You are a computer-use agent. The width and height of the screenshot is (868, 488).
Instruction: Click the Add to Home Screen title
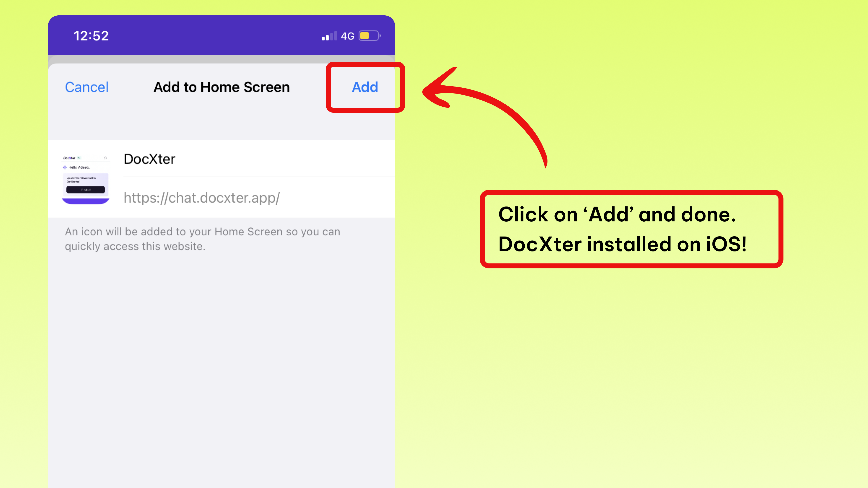tap(221, 87)
